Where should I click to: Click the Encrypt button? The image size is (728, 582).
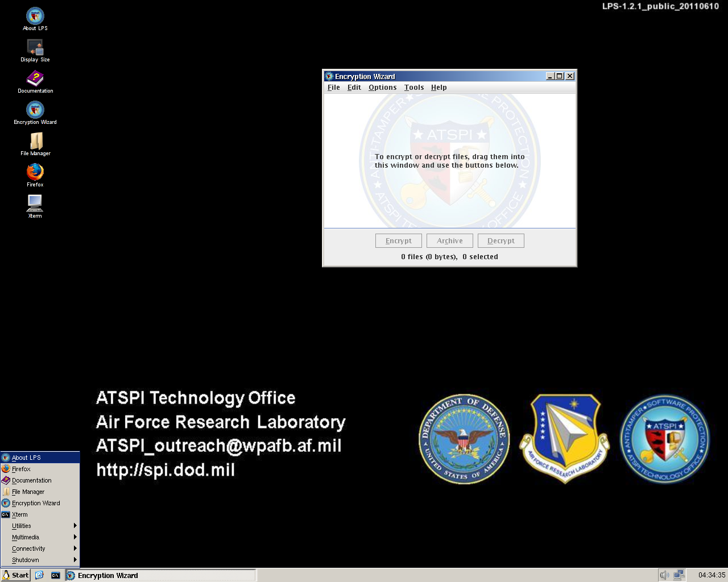pyautogui.click(x=399, y=241)
